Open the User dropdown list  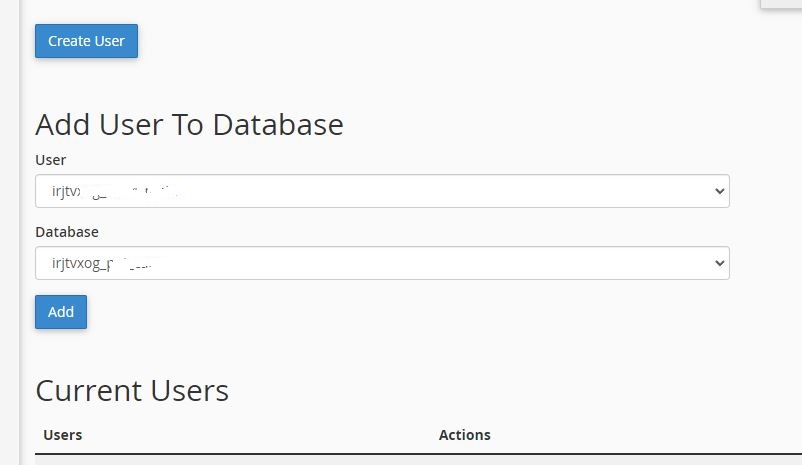click(382, 191)
